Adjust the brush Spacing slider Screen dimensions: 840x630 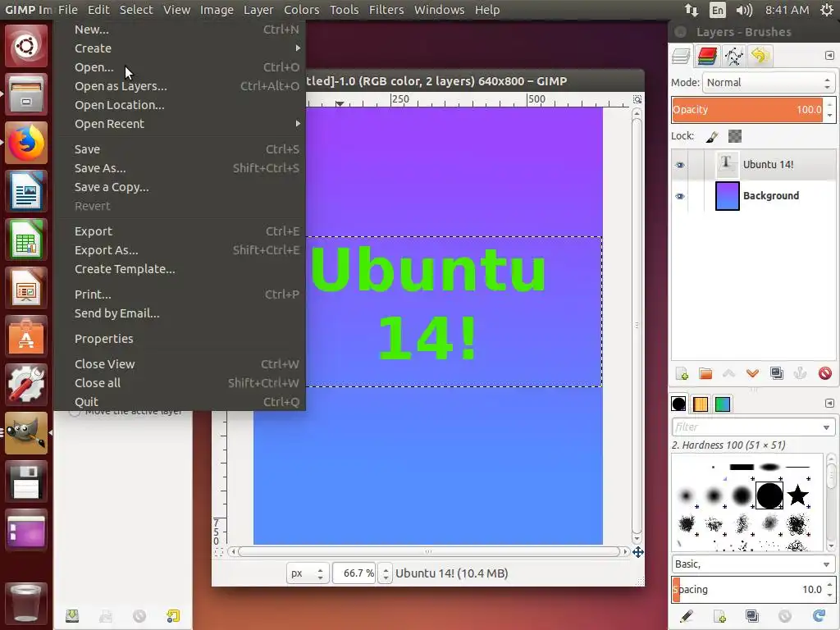pos(746,589)
